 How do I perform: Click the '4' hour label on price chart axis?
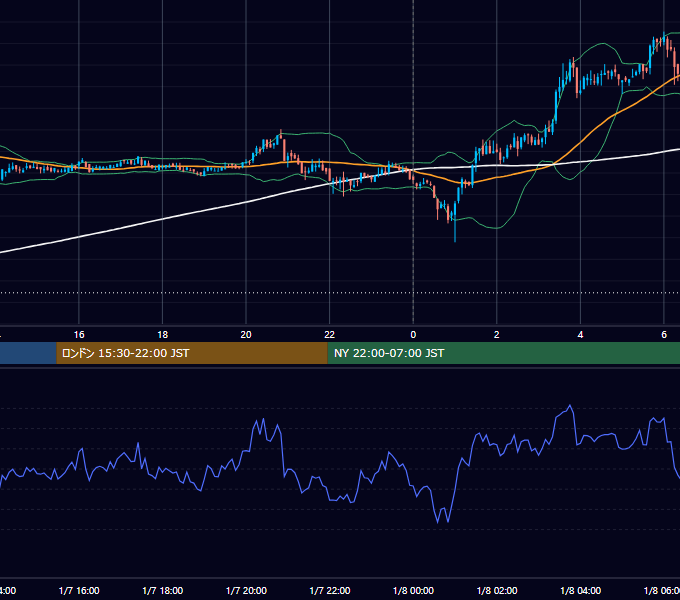(x=580, y=335)
